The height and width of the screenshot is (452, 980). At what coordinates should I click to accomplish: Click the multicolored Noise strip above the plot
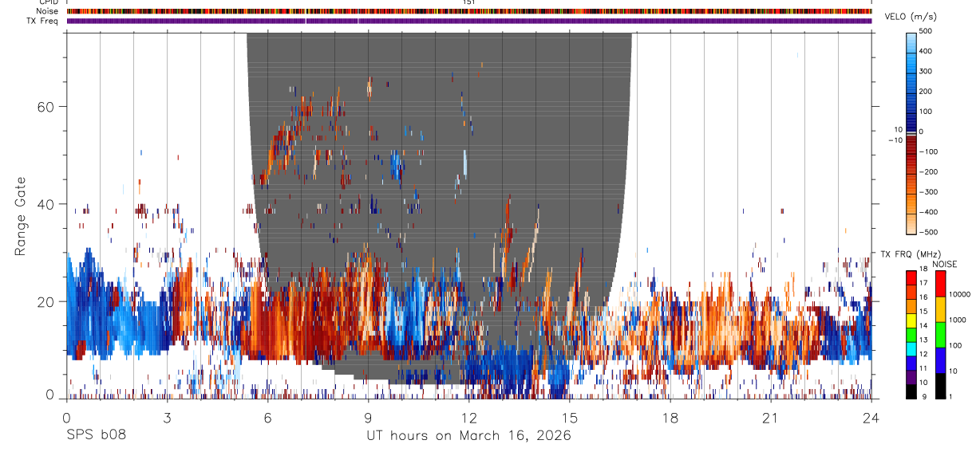click(x=469, y=11)
